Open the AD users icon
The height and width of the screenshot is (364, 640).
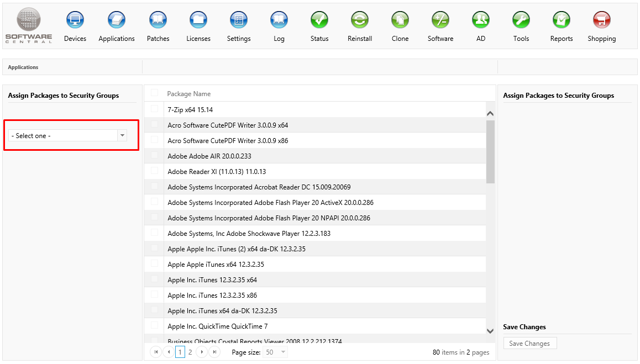481,20
